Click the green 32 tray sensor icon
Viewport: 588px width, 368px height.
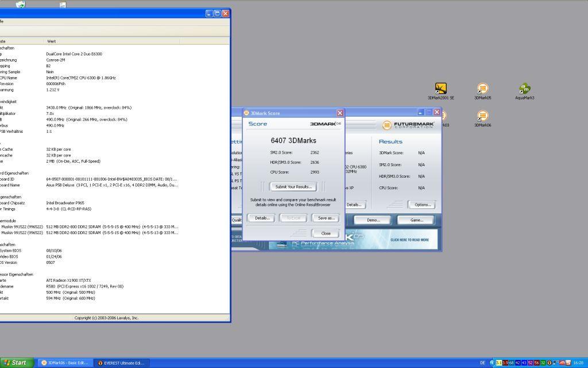(543, 363)
